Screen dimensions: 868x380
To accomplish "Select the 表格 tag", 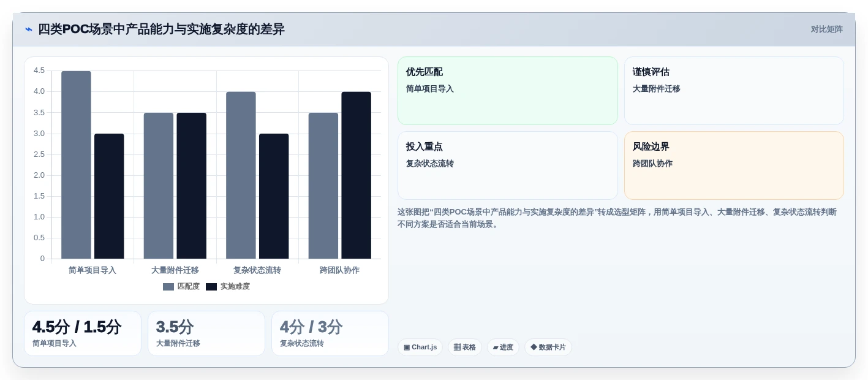I will (465, 348).
